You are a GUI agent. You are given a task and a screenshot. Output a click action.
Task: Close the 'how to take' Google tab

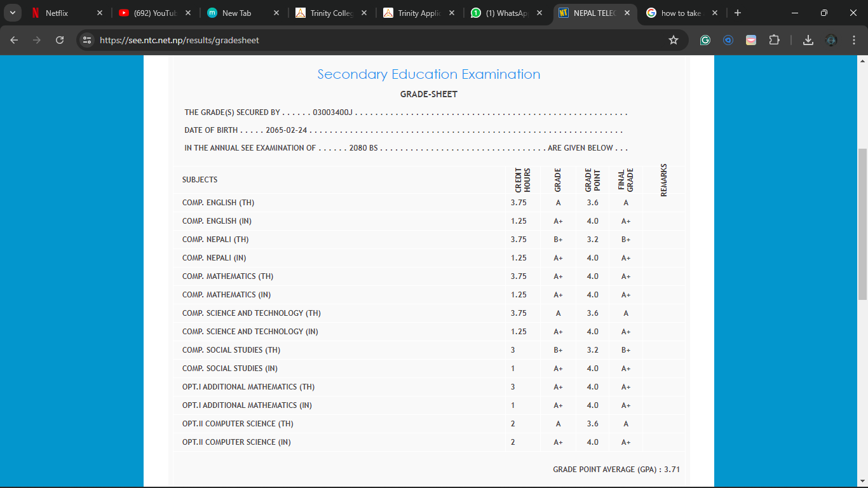[715, 13]
